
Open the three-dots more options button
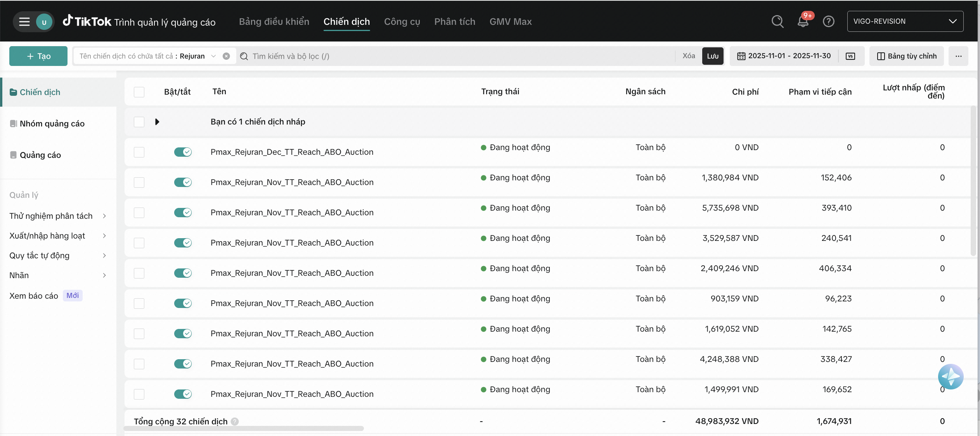[958, 56]
